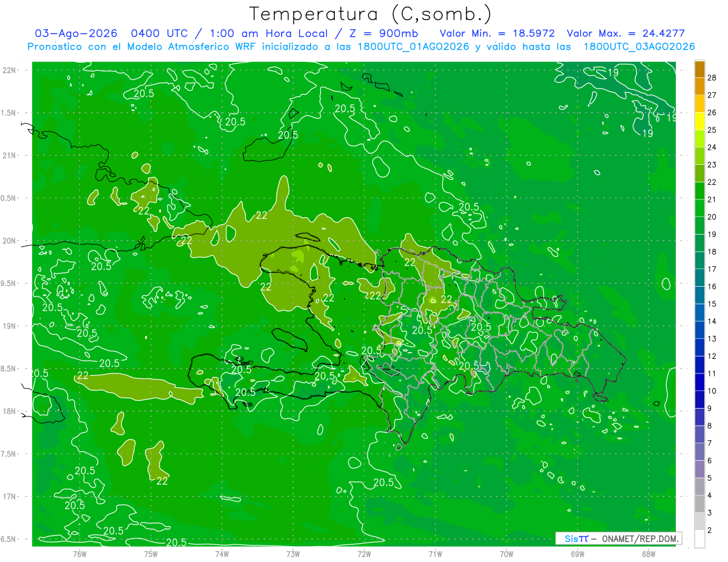Click the 68W longitude axis label

point(648,553)
